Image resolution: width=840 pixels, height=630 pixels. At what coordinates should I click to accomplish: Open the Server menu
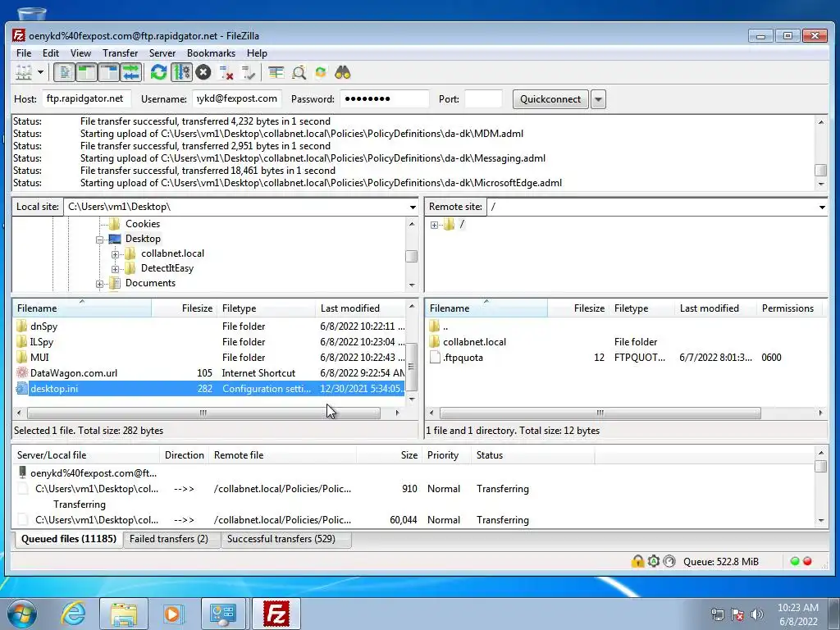click(x=162, y=53)
